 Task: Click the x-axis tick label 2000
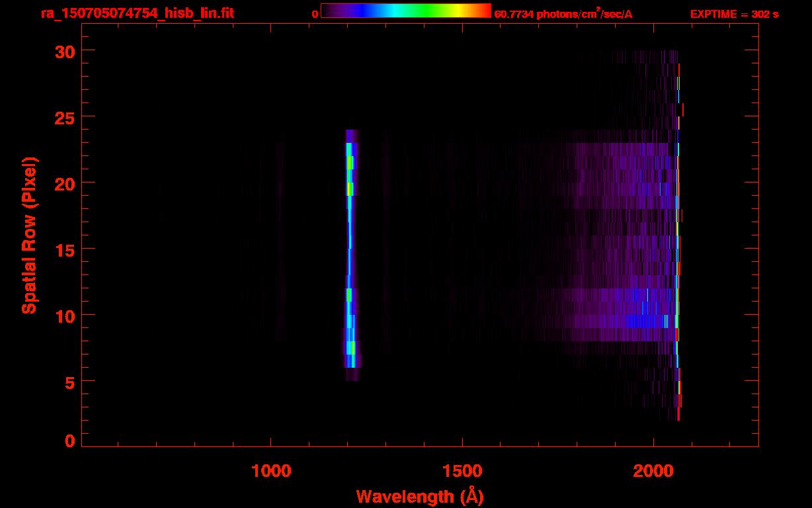pyautogui.click(x=653, y=471)
